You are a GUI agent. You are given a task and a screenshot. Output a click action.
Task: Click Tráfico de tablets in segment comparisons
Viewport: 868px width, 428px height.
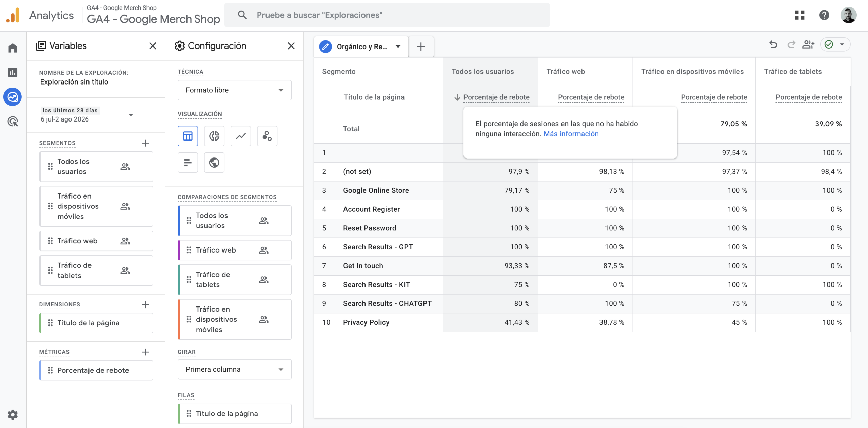click(x=235, y=280)
